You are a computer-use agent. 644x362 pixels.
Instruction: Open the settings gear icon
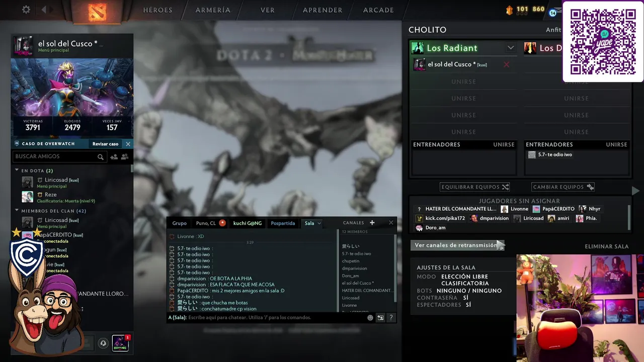(x=26, y=10)
